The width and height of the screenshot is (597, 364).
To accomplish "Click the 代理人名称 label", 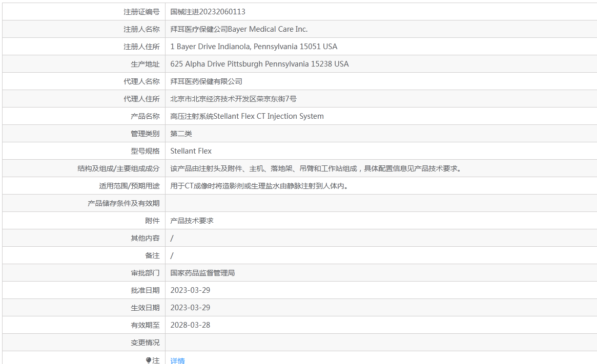I will (141, 81).
